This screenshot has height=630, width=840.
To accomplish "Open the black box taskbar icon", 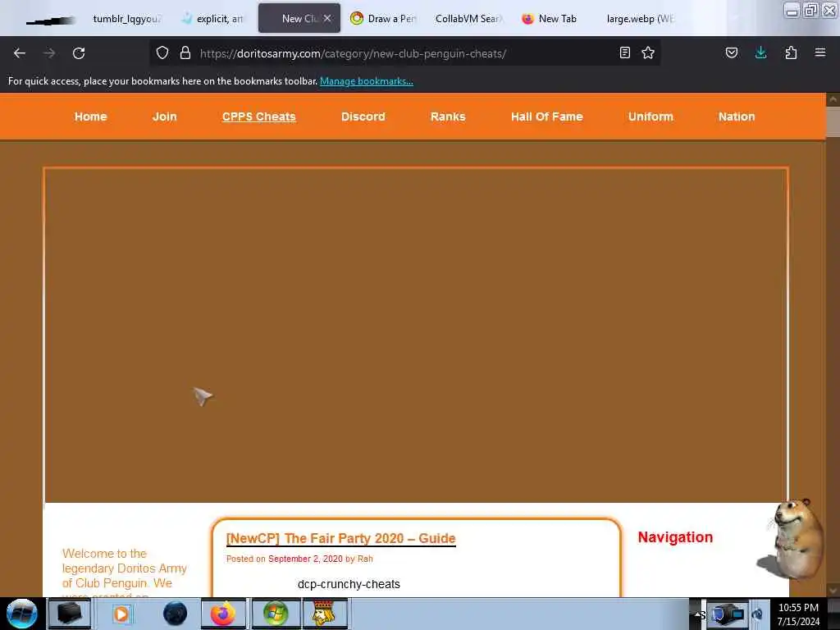I will [x=70, y=614].
